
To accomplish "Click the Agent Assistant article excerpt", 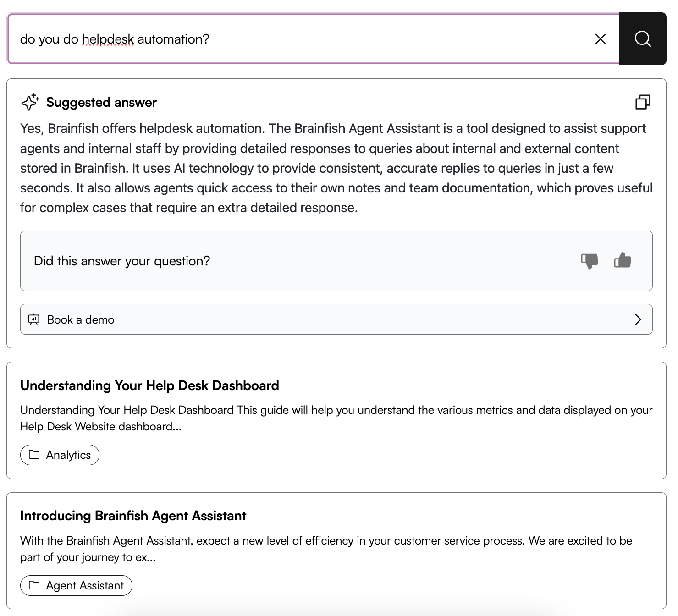I will coord(326,549).
